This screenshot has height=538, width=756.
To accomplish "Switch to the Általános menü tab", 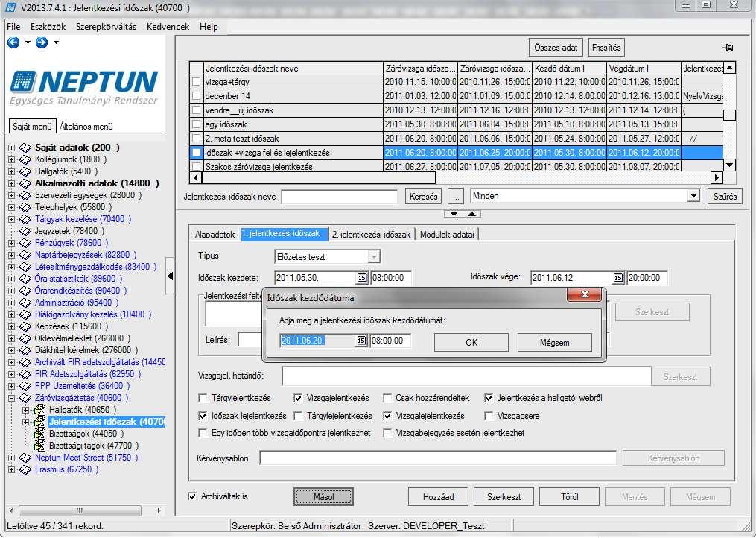I will click(86, 127).
